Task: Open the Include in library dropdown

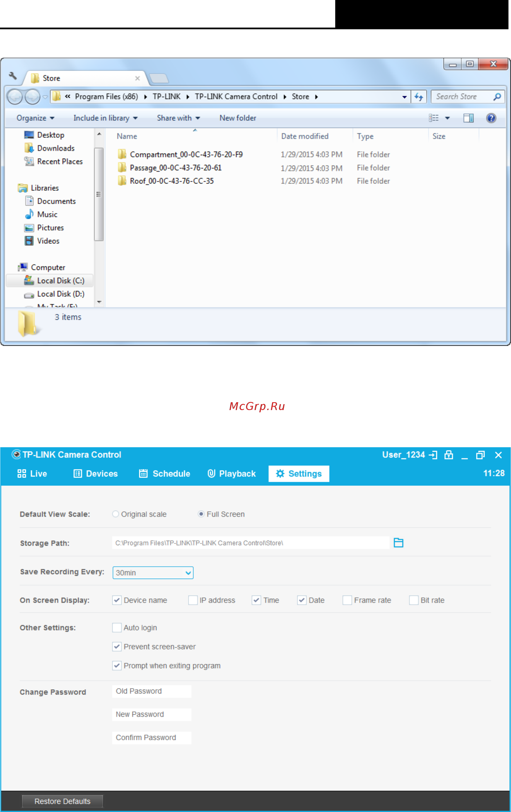Action: click(105, 118)
